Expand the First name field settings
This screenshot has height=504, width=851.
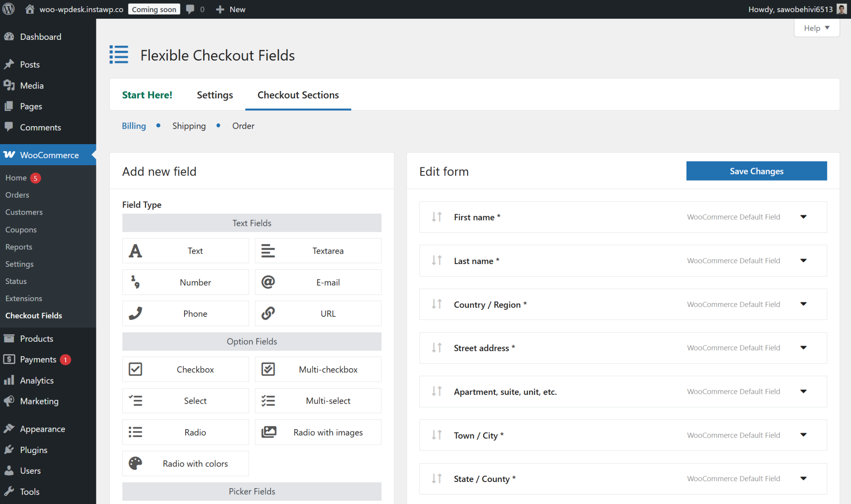pos(803,217)
